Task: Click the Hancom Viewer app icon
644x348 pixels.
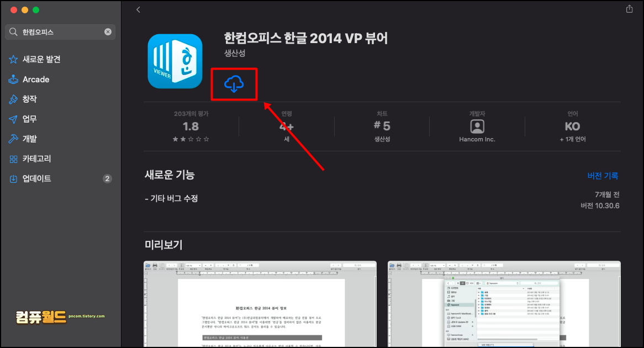Action: pyautogui.click(x=175, y=61)
